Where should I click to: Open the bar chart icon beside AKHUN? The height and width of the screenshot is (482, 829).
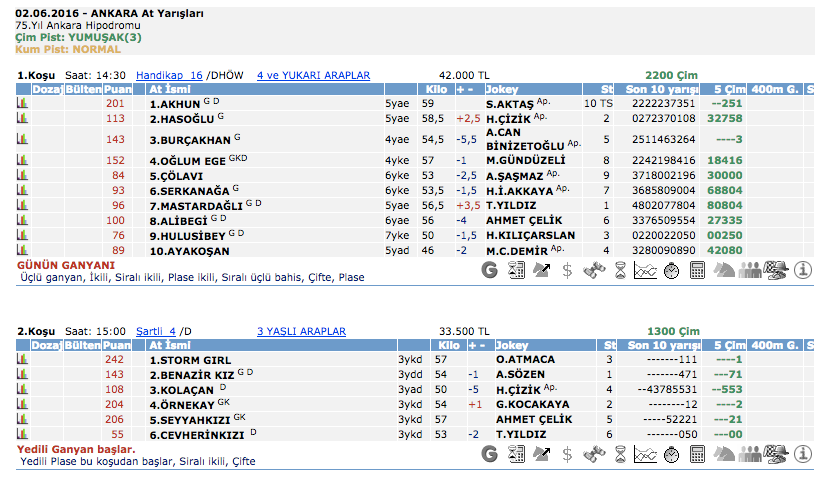(x=22, y=103)
